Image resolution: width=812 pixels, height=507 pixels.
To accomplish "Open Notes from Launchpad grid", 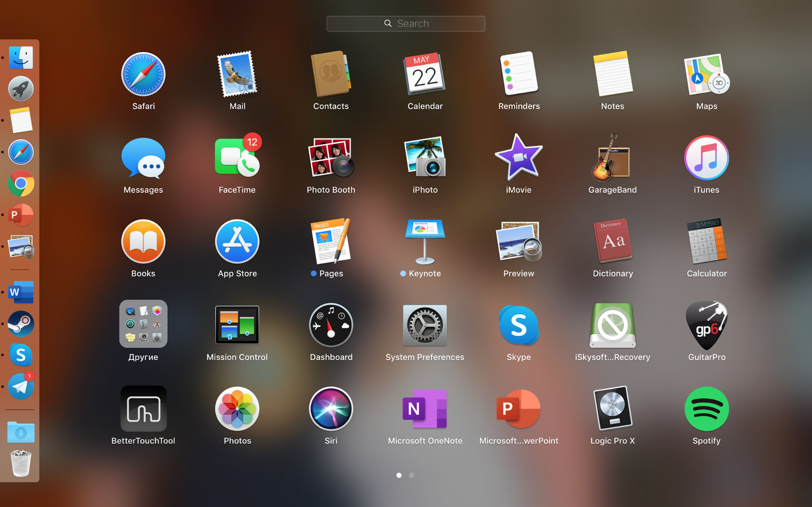I will pos(613,74).
